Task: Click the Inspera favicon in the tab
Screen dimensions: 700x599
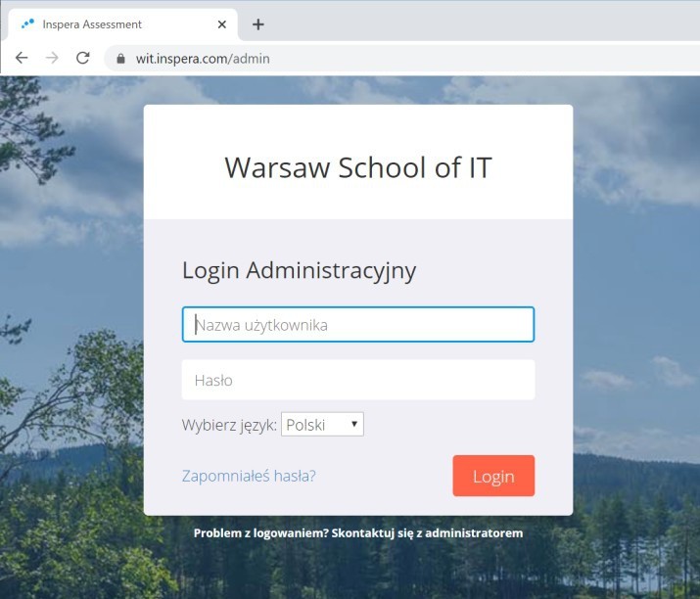Action: pos(27,23)
